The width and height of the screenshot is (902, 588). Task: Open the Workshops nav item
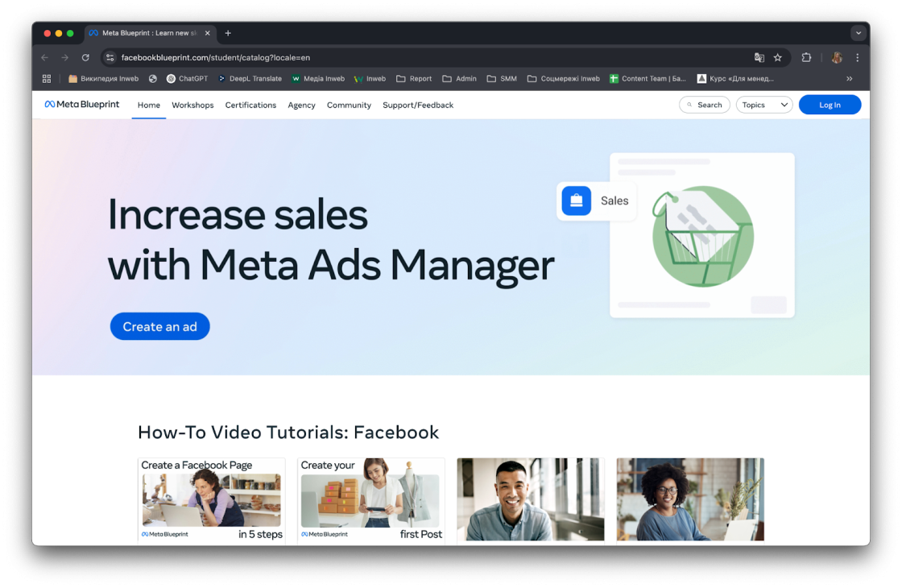pos(192,106)
